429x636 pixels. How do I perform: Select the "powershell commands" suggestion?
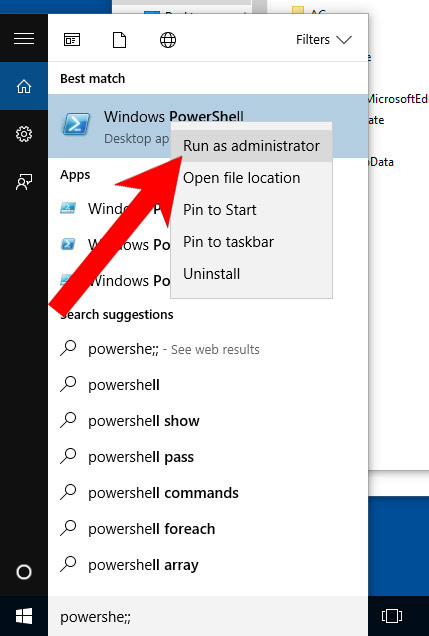pos(208,493)
